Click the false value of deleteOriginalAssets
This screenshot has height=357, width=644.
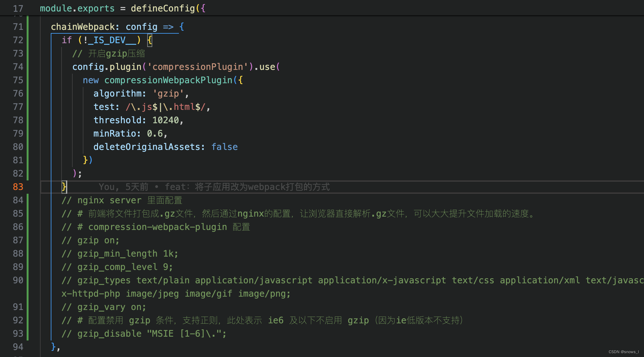[x=224, y=147]
